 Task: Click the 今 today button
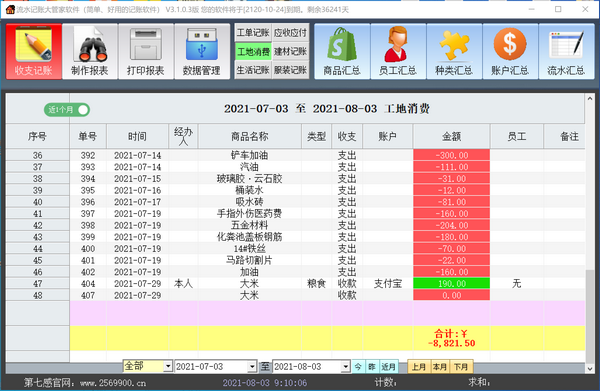(358, 367)
